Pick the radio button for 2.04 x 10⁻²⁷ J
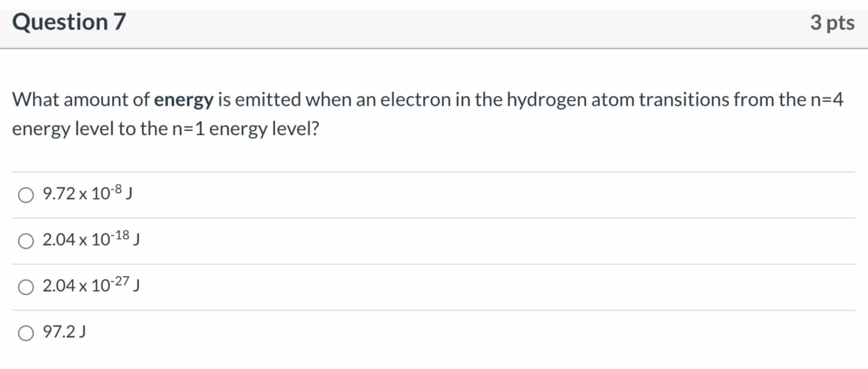This screenshot has height=369, width=868. (x=26, y=287)
